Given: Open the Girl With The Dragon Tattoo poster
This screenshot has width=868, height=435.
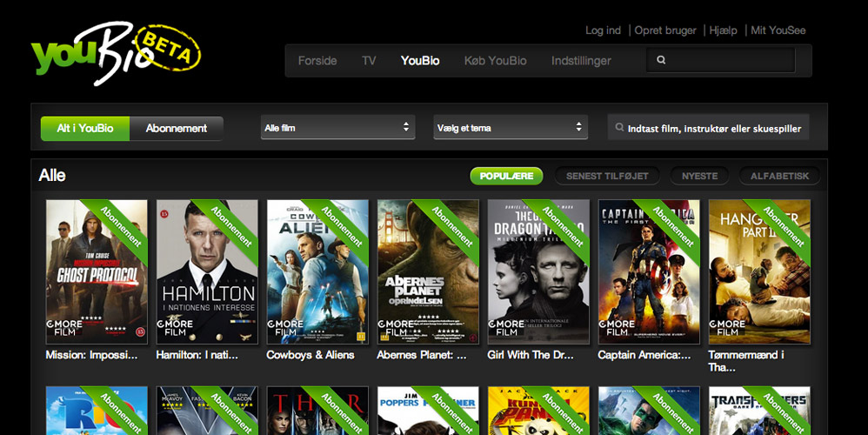Looking at the screenshot, I should point(538,271).
